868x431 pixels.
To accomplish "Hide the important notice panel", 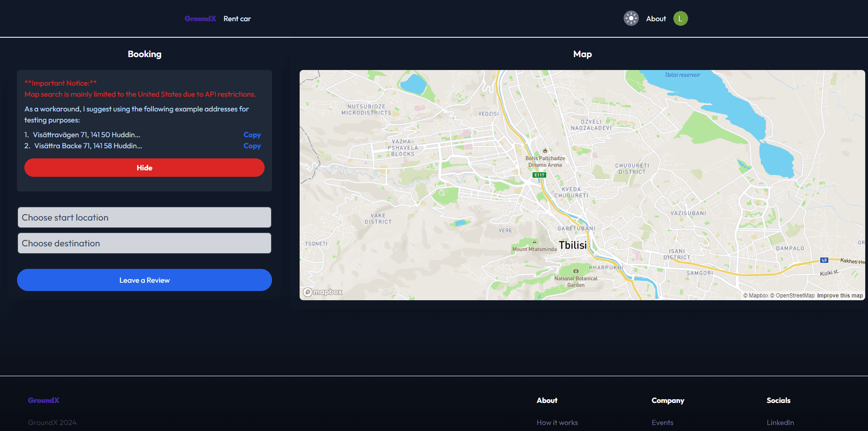I will click(x=145, y=168).
